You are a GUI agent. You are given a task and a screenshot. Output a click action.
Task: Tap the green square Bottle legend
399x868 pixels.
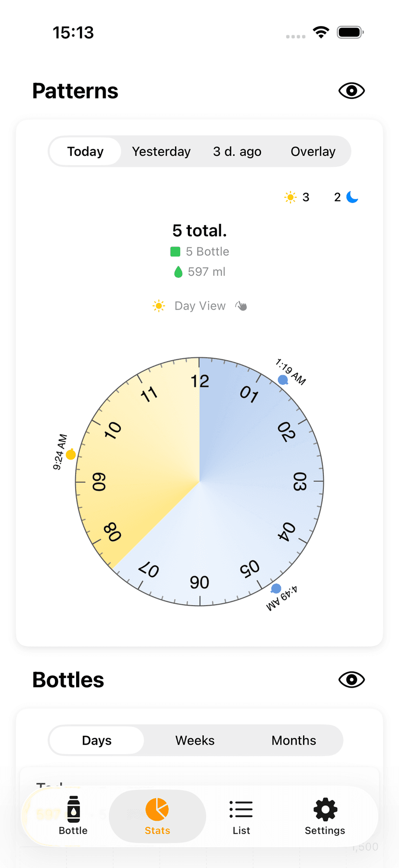[175, 252]
